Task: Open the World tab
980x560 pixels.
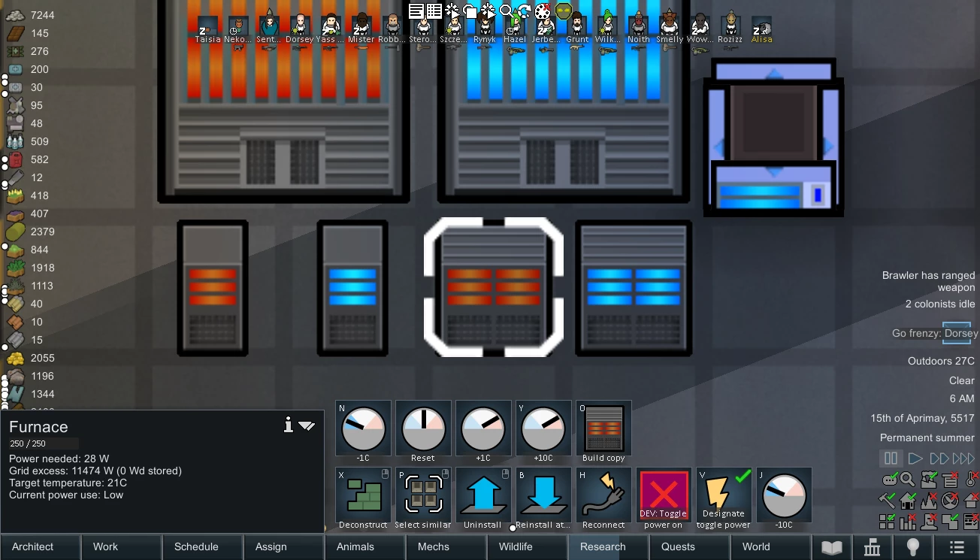Action: point(771,547)
